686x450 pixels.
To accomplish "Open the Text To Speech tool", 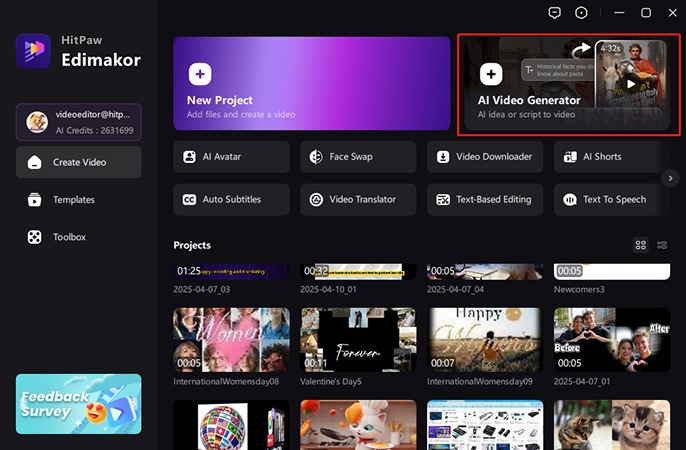I will (612, 200).
